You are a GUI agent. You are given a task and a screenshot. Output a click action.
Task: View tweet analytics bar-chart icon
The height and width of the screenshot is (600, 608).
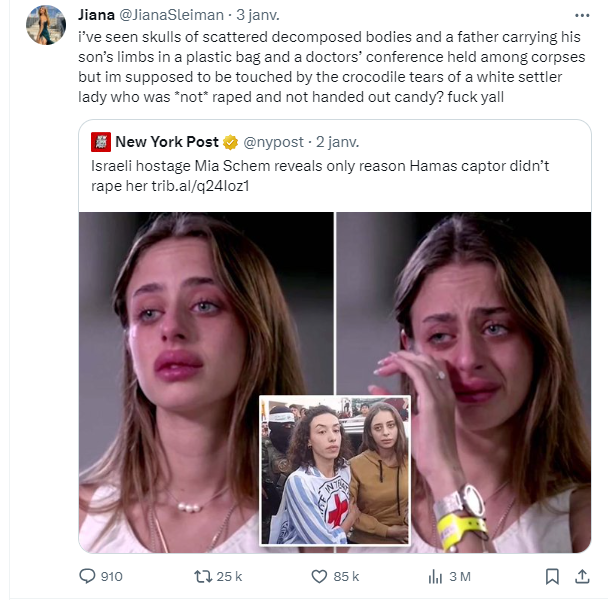pyautogui.click(x=435, y=576)
